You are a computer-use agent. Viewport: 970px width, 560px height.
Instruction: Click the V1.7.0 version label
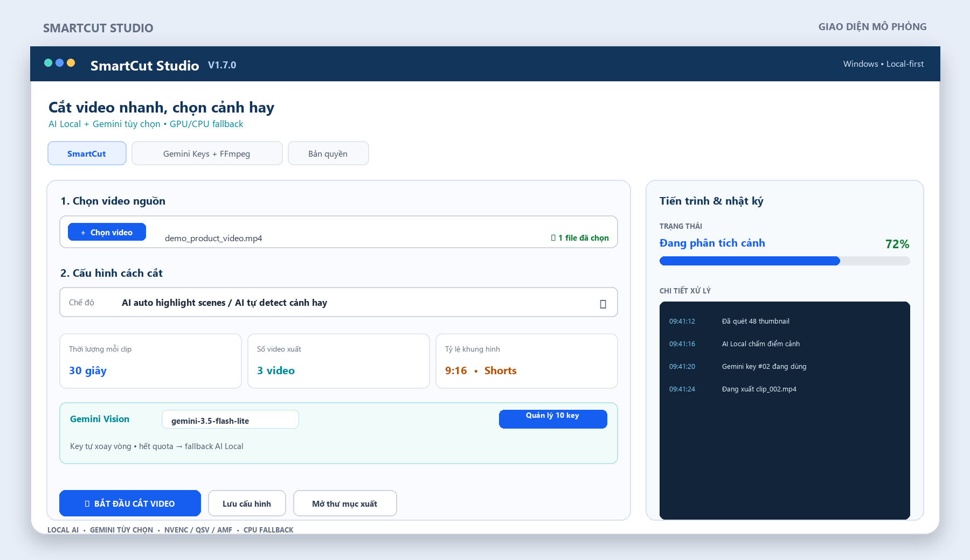click(222, 65)
